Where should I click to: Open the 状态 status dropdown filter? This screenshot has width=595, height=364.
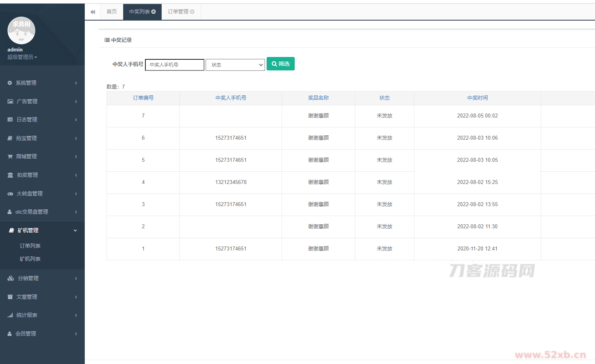pyautogui.click(x=235, y=65)
